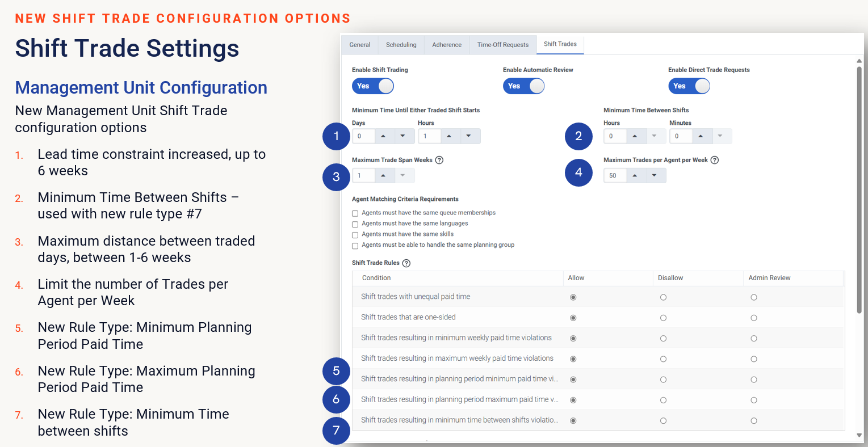
Task: Decrease lead time Hours with down arrow
Action: pyautogui.click(x=469, y=136)
